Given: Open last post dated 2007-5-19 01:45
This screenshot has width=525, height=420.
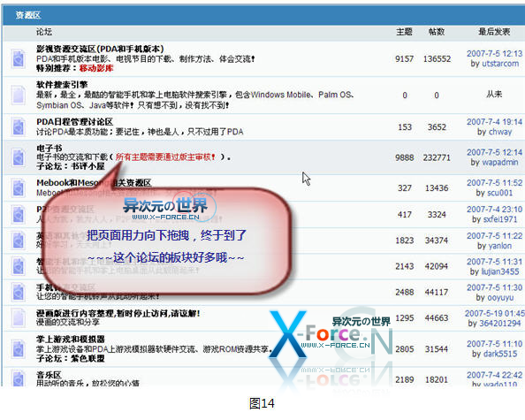Looking at the screenshot, I should coord(495,314).
